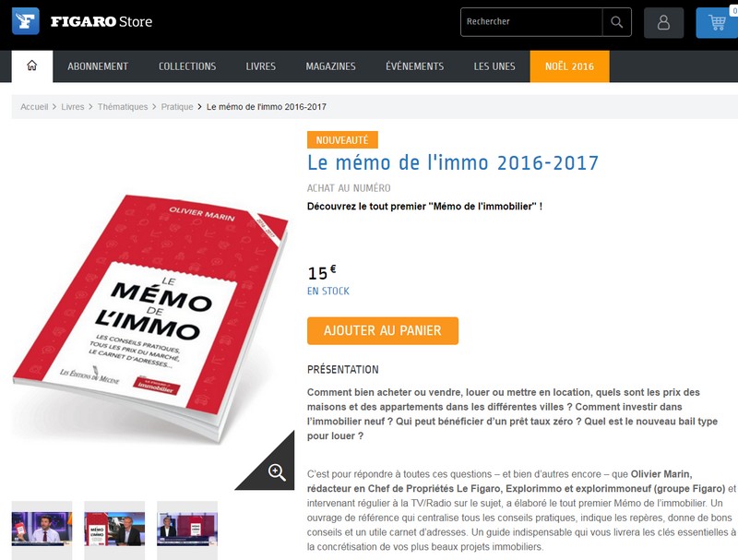Open the shopping cart icon
This screenshot has height=560, width=738.
click(x=717, y=22)
